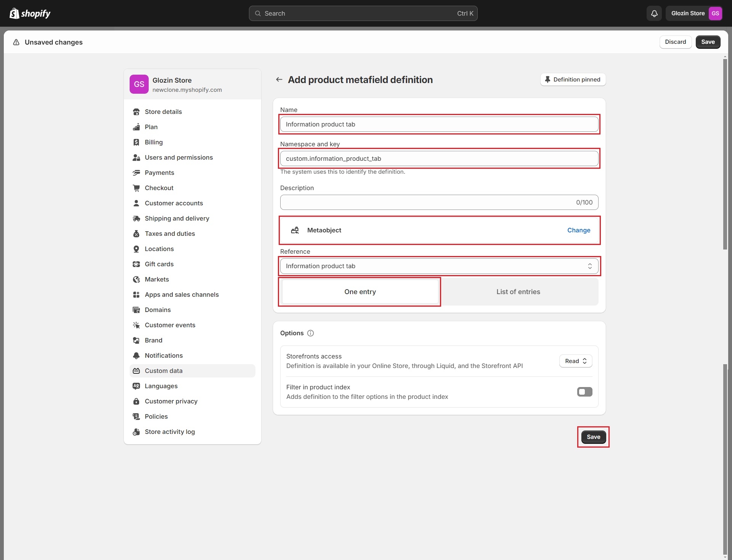Open the Glozin Store account menu

[688, 13]
